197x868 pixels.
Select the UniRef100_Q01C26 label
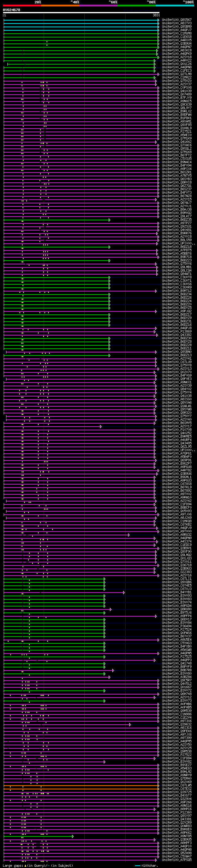[177, 64]
